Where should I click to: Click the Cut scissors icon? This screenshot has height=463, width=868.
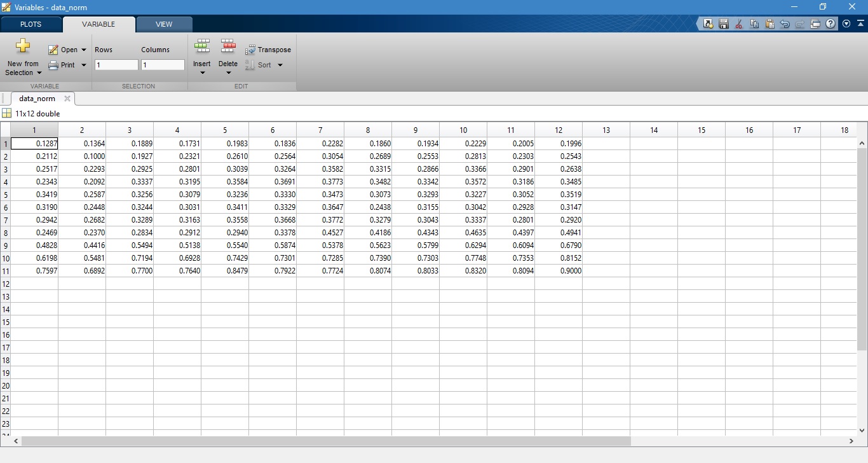coord(738,24)
